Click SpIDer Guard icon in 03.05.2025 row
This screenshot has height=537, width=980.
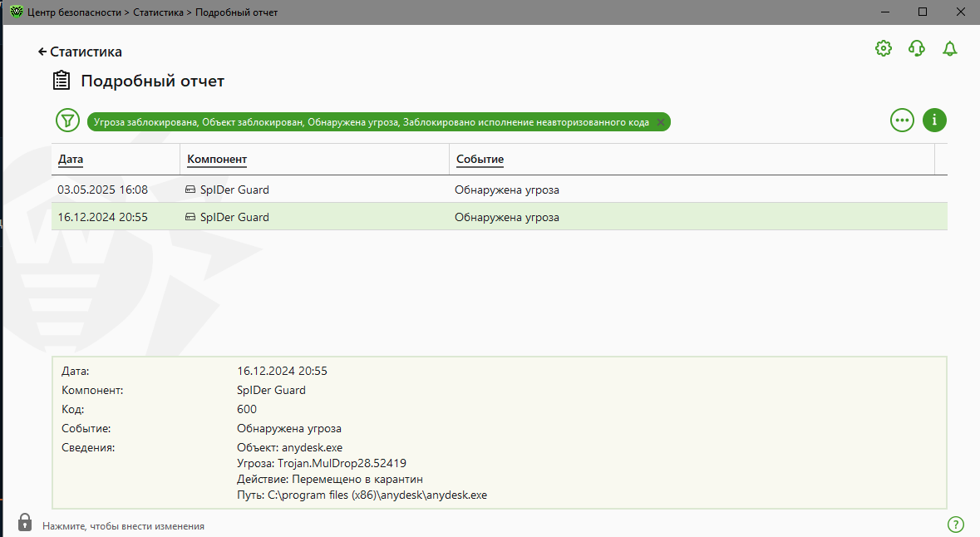coord(190,190)
